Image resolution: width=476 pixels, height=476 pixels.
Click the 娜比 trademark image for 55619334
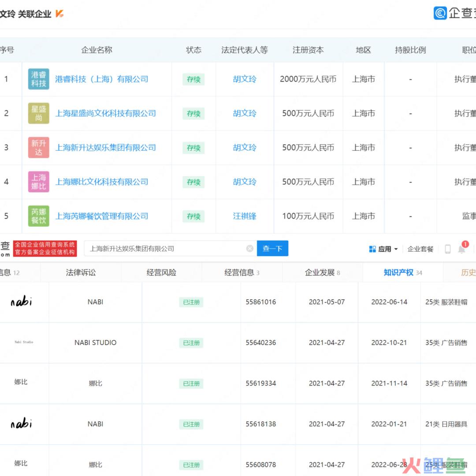(x=21, y=382)
